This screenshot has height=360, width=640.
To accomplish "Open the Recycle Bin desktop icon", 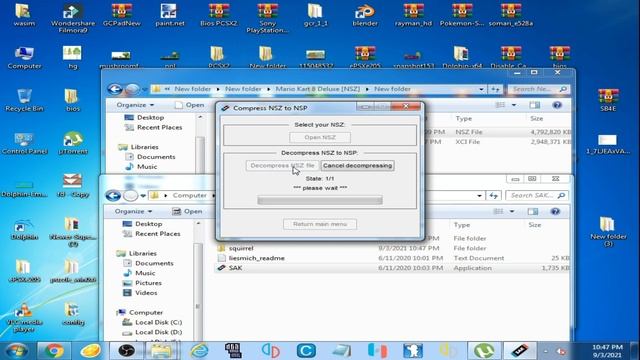I will click(24, 100).
